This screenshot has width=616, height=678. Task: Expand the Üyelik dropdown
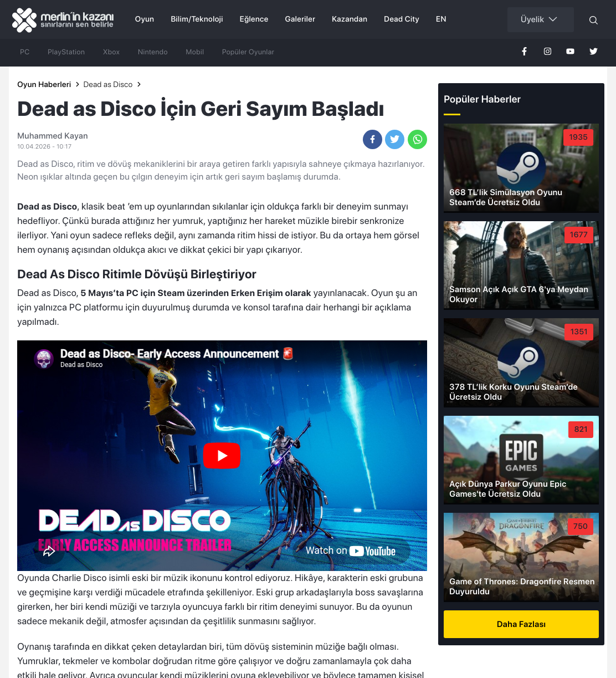540,19
